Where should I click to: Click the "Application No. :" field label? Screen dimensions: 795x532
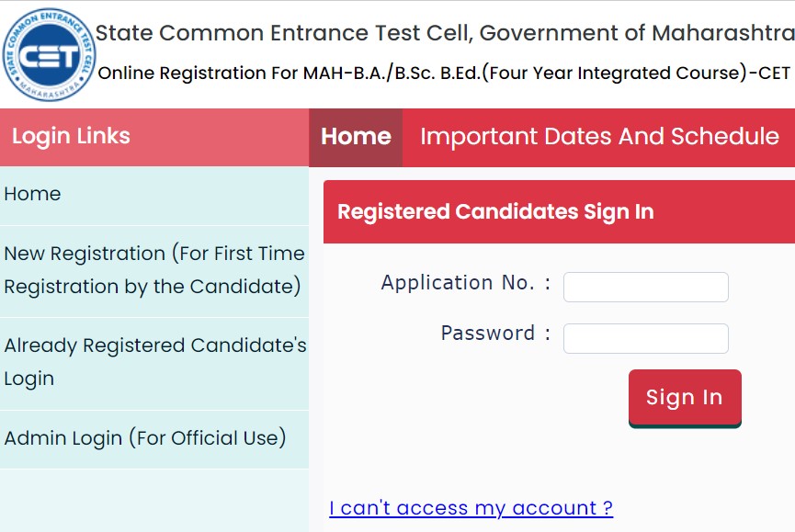click(466, 283)
